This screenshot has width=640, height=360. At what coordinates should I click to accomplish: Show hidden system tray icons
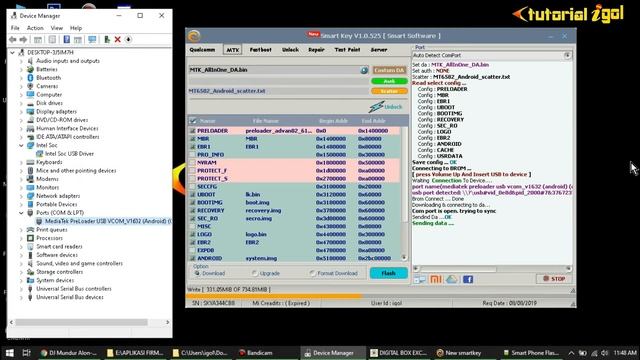[571, 353]
